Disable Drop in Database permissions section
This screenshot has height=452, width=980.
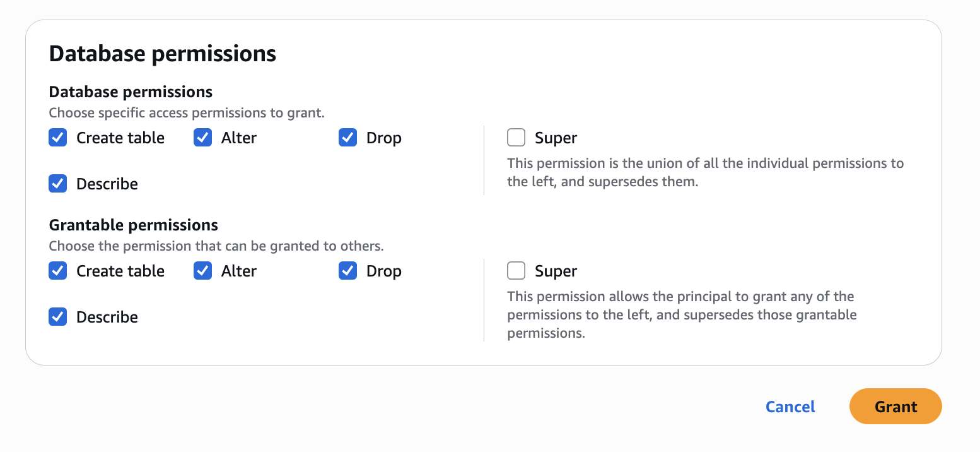(x=348, y=138)
